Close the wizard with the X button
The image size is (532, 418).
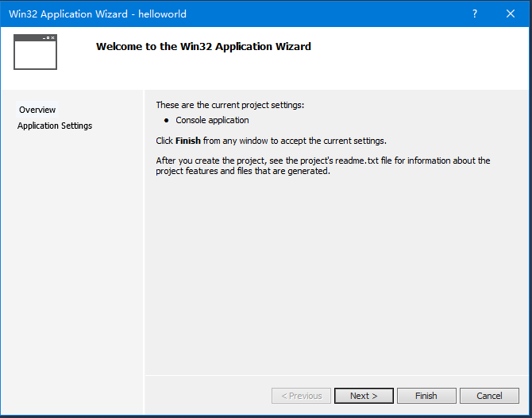pos(510,14)
